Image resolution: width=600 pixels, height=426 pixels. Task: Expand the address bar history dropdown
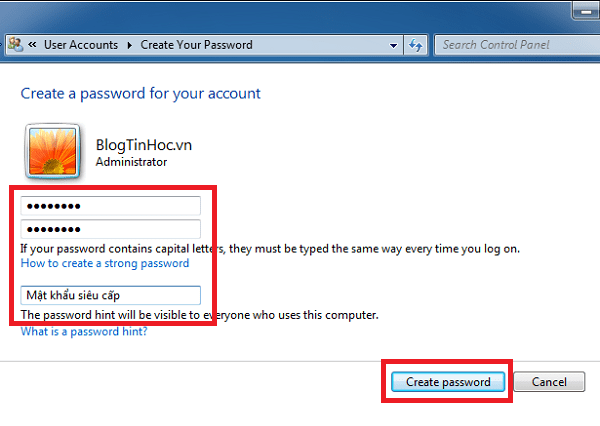[x=392, y=45]
